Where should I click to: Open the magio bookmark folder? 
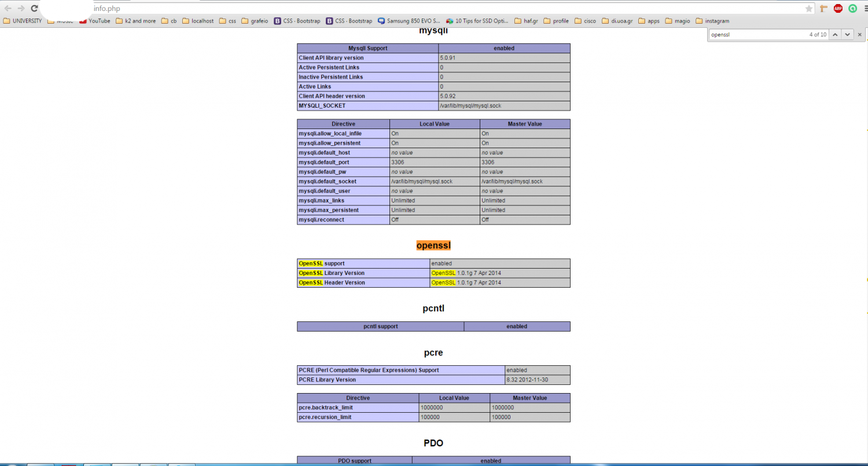678,21
